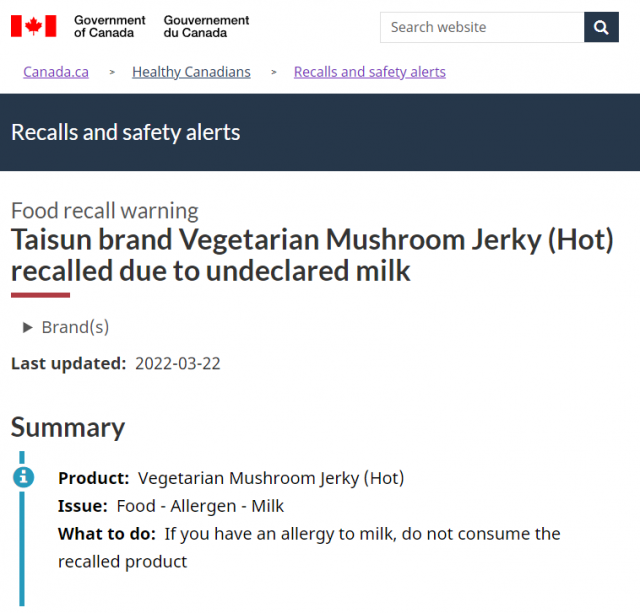This screenshot has height=613, width=640.
Task: Click the Last updated date 2022-03-22
Action: click(x=178, y=364)
